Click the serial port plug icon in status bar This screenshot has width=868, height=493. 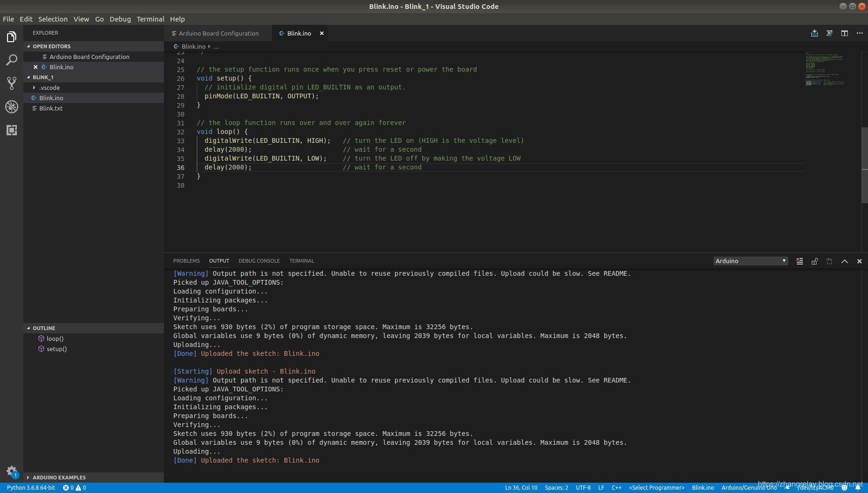click(x=788, y=488)
